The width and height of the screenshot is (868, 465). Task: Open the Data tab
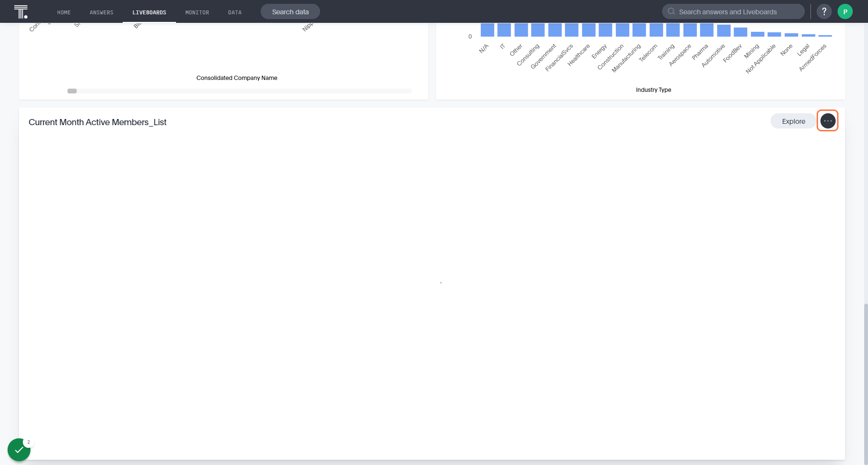point(234,12)
